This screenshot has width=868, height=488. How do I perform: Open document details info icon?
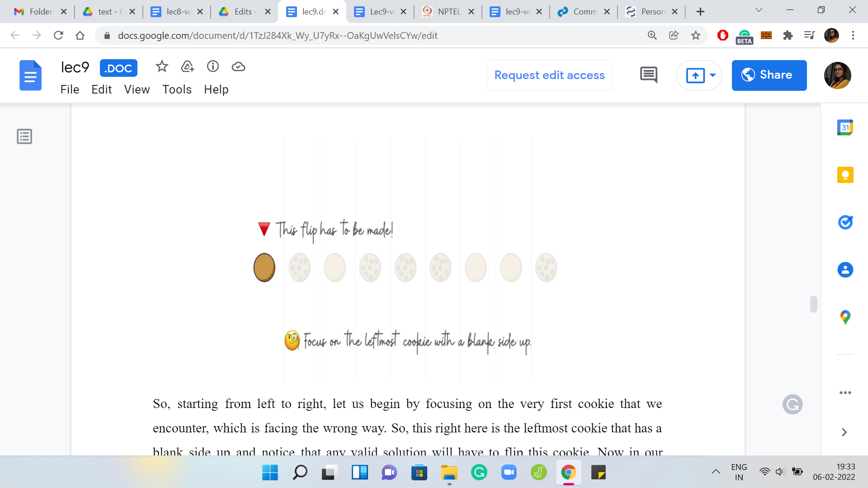click(x=213, y=67)
